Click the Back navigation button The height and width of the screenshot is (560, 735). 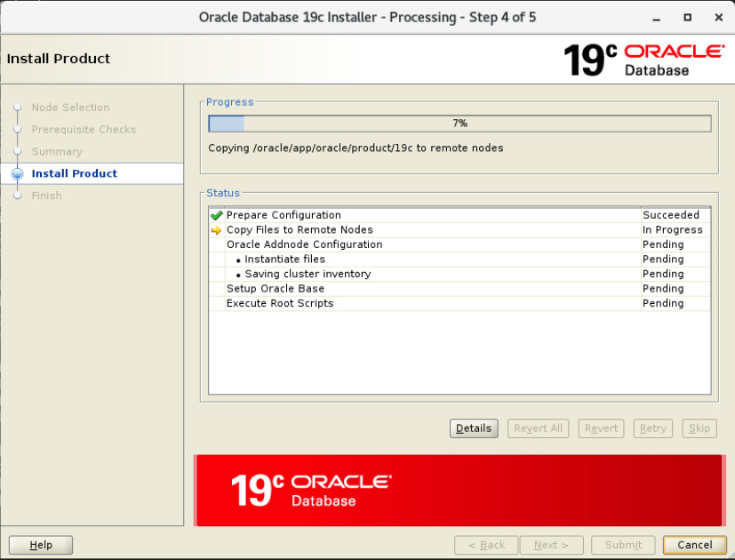pos(486,545)
